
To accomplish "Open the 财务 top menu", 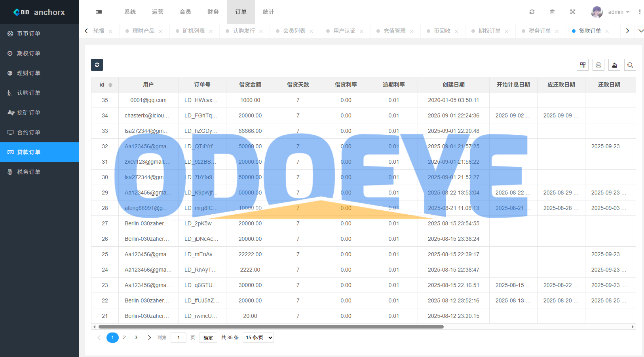I will pyautogui.click(x=213, y=12).
